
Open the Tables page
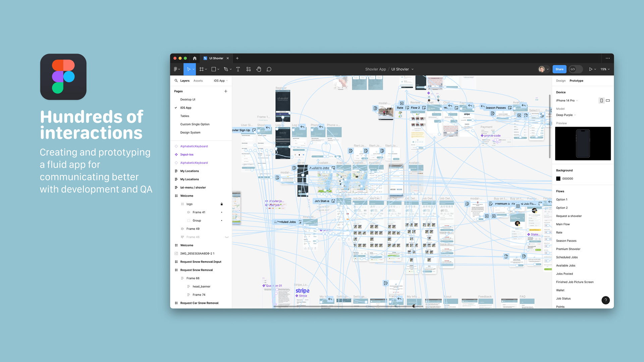(x=184, y=116)
